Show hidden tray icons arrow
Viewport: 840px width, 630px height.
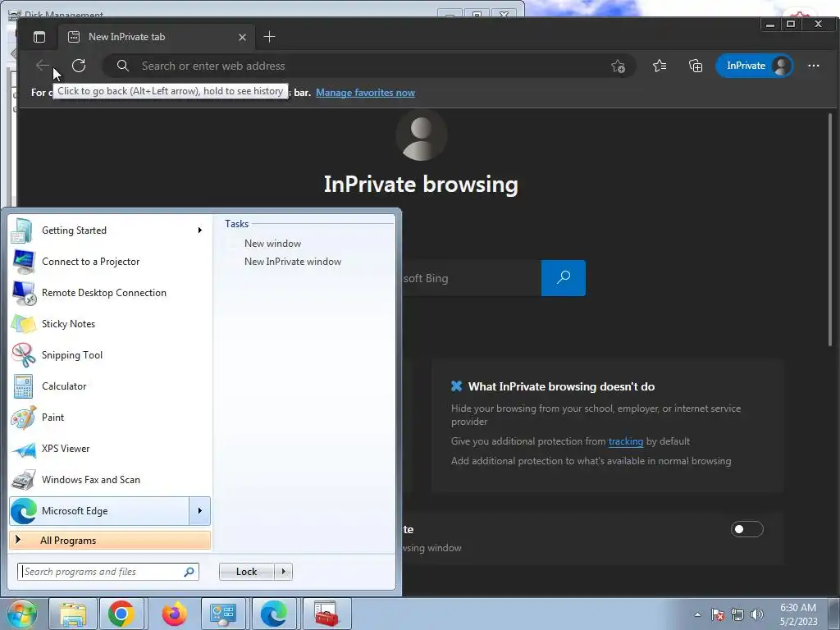click(x=697, y=614)
